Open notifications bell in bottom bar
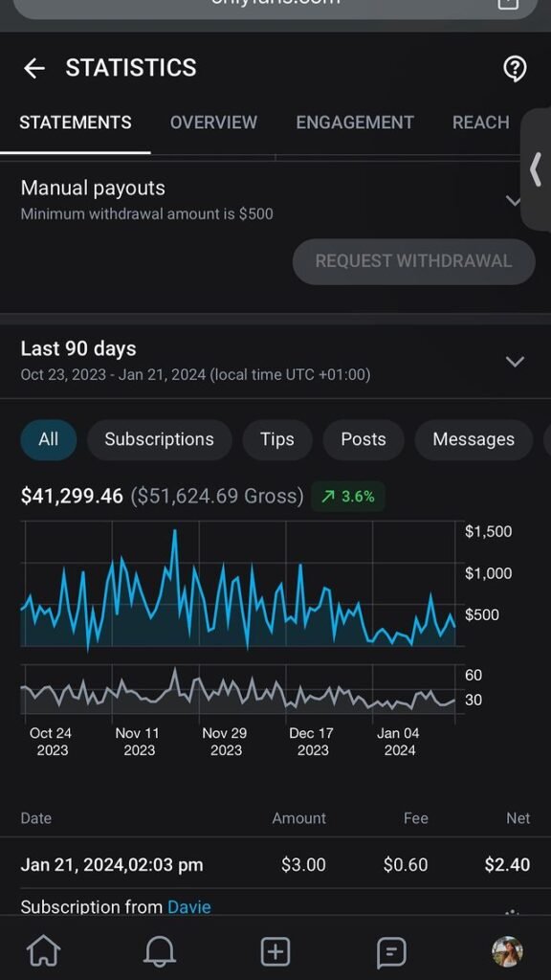Viewport: 551px width, 980px height. [x=160, y=952]
